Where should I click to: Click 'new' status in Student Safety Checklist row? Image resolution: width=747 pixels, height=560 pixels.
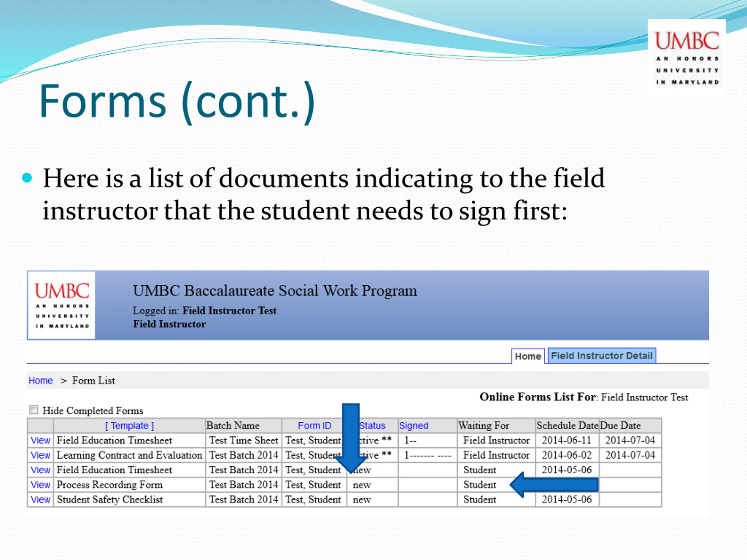coord(362,500)
